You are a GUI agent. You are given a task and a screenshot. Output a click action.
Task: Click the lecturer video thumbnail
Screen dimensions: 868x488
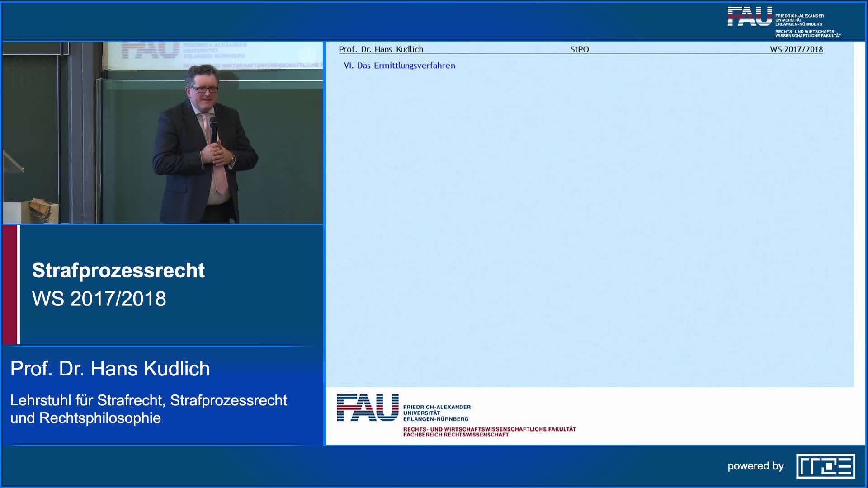tap(163, 133)
